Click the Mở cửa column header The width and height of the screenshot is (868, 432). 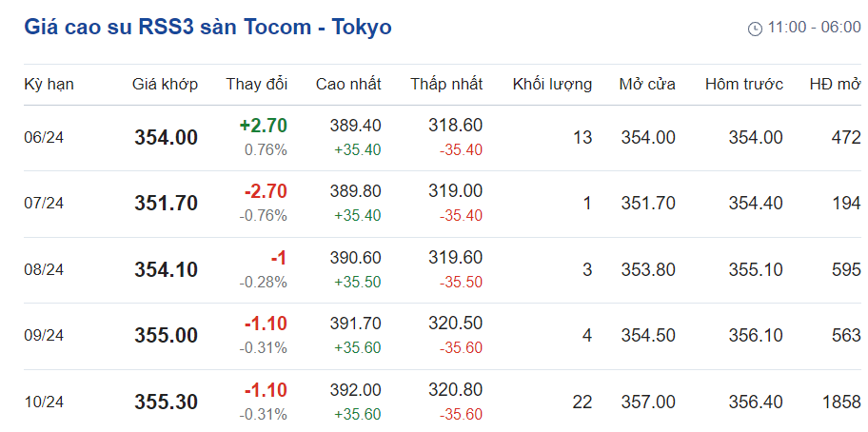[647, 84]
